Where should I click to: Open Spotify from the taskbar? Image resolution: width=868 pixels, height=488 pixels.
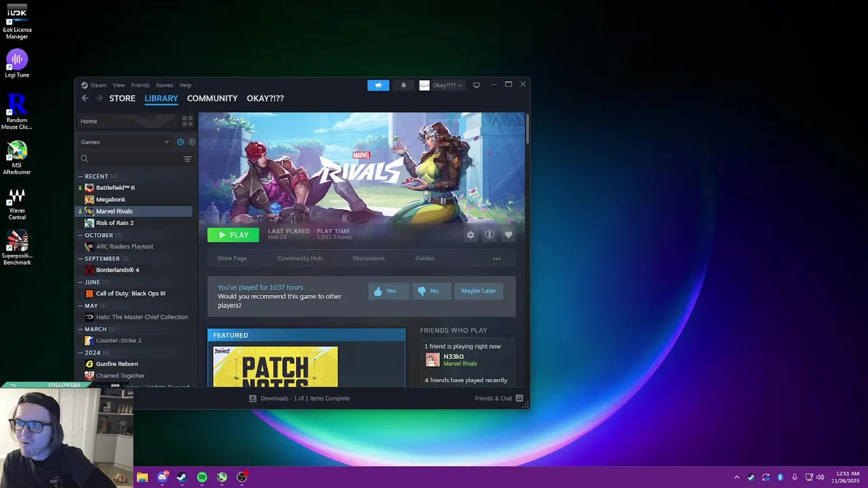click(x=202, y=477)
